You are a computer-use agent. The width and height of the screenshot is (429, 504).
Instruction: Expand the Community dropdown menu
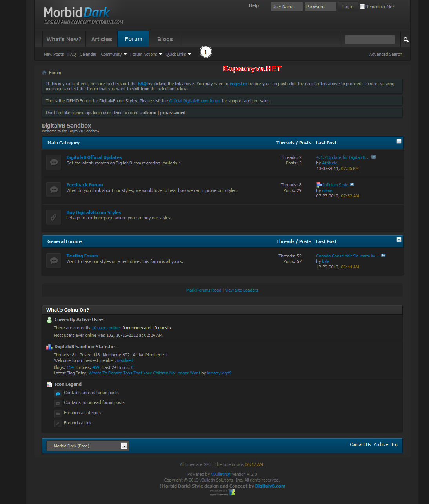(114, 54)
